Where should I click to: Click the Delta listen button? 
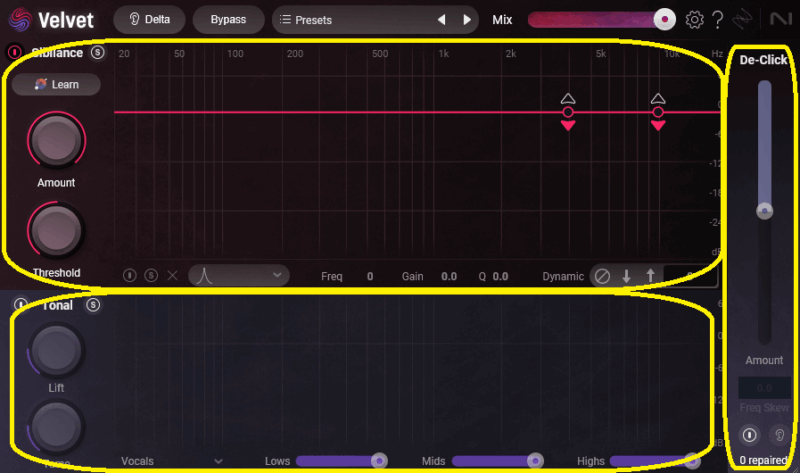(x=149, y=20)
